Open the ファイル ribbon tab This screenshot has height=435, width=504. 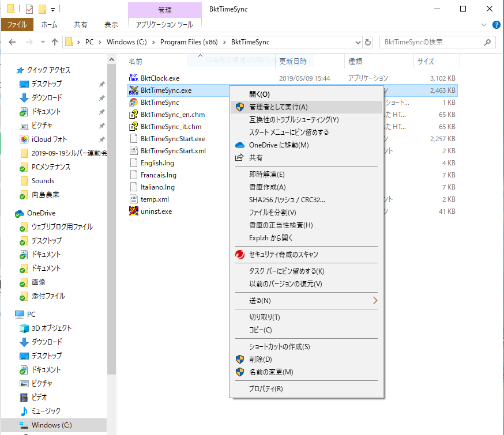coord(17,25)
